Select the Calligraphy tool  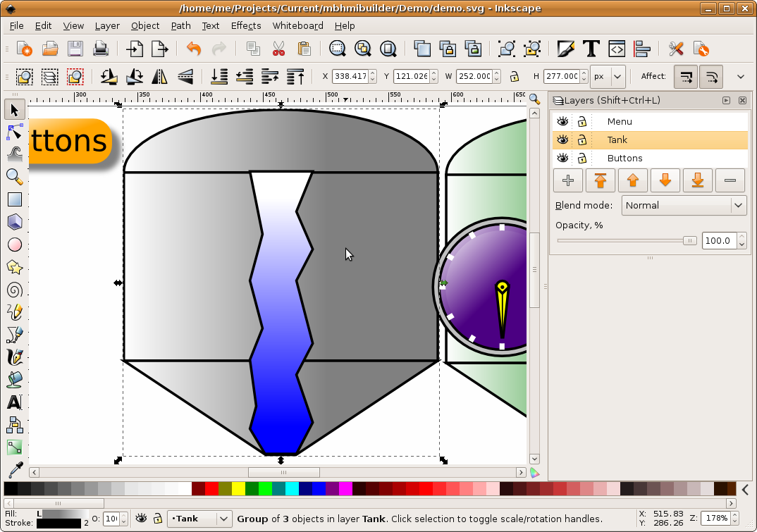[x=15, y=357]
